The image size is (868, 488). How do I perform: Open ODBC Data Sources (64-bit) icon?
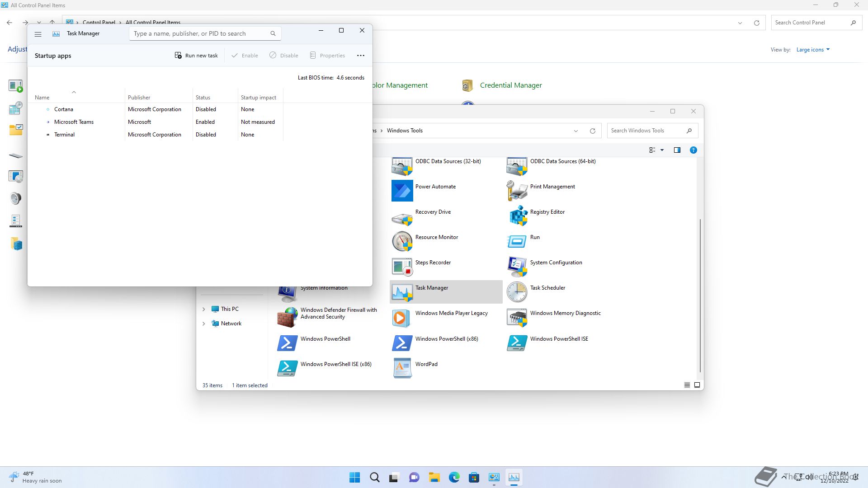tap(517, 166)
